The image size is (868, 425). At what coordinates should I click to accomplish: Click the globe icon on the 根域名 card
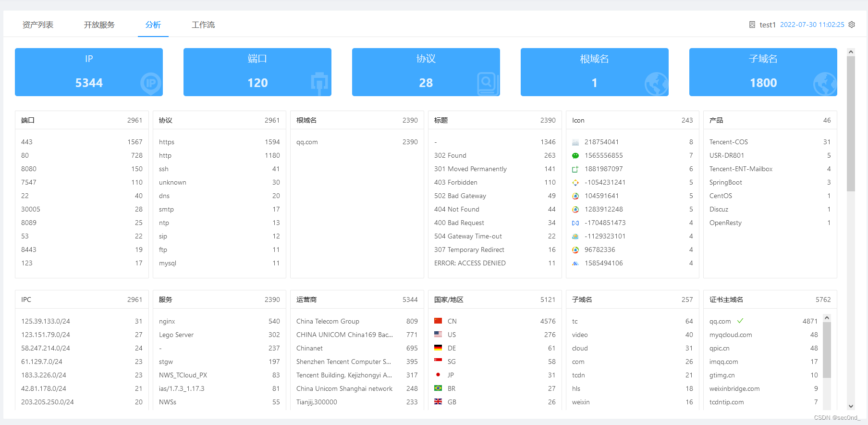pyautogui.click(x=657, y=84)
